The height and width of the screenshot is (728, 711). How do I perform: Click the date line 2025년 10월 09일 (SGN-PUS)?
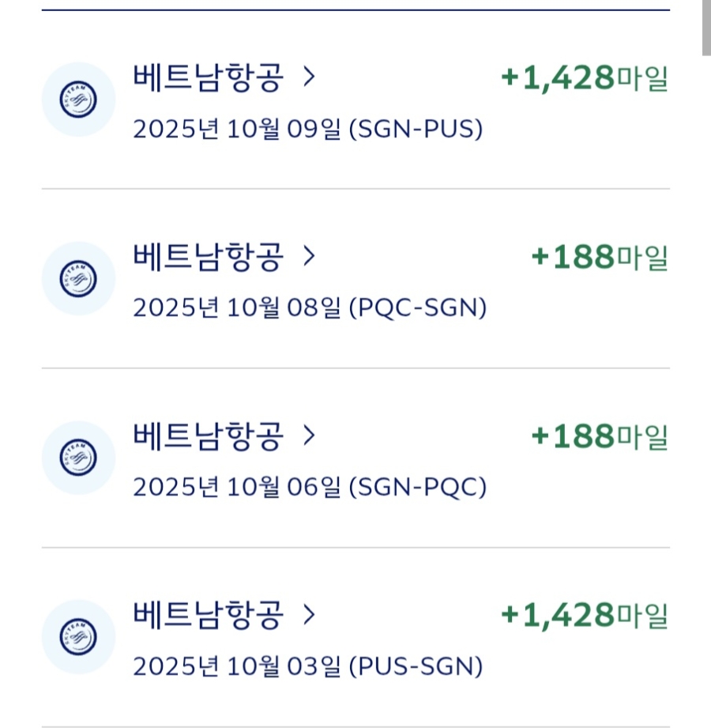pyautogui.click(x=307, y=129)
